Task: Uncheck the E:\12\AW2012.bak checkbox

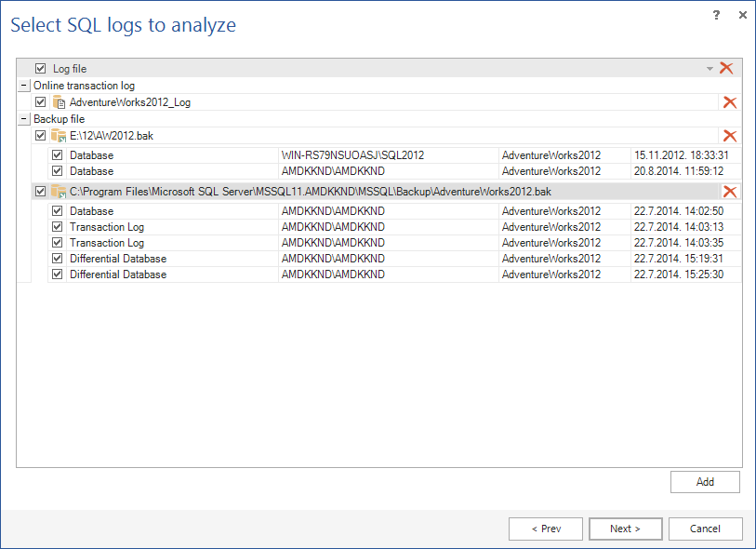Action: click(41, 136)
